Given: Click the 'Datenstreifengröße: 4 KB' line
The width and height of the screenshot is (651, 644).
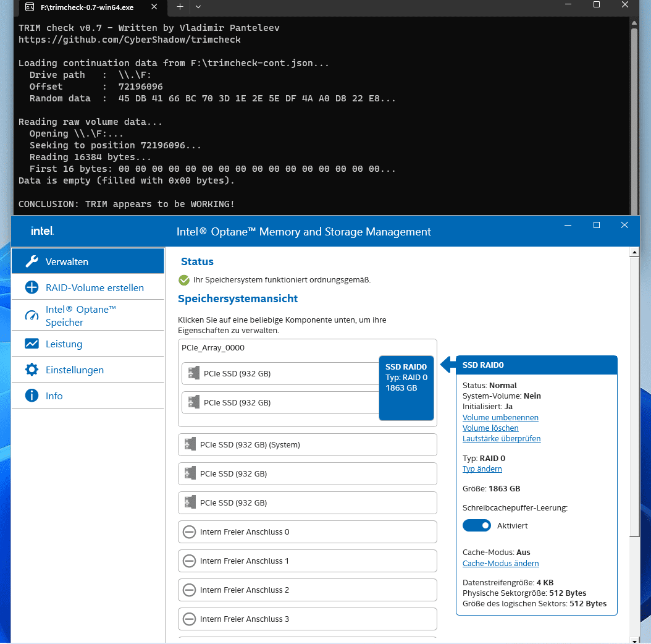Looking at the screenshot, I should [508, 583].
